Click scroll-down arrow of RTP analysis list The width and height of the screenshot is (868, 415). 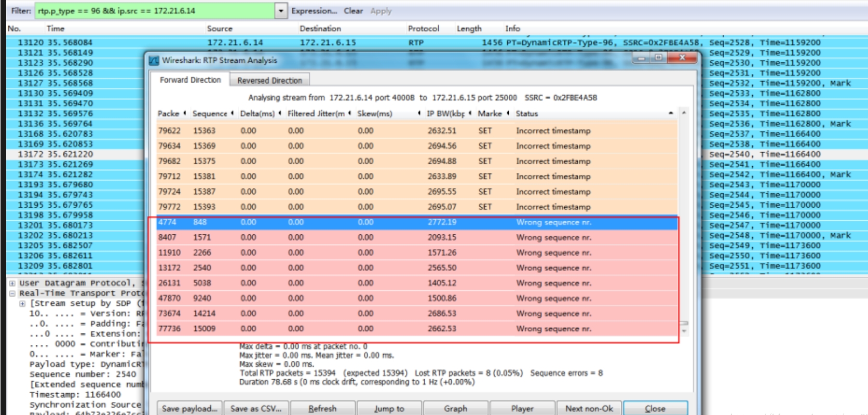click(x=684, y=330)
